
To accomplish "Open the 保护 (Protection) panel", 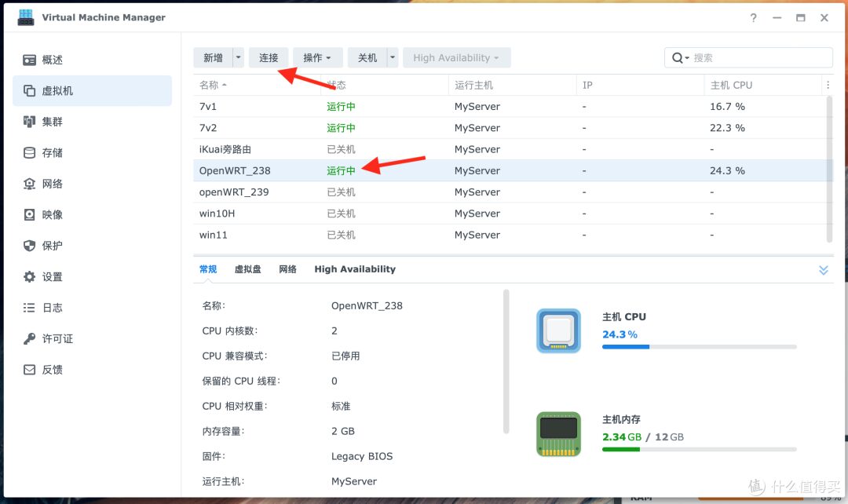I will (x=50, y=245).
